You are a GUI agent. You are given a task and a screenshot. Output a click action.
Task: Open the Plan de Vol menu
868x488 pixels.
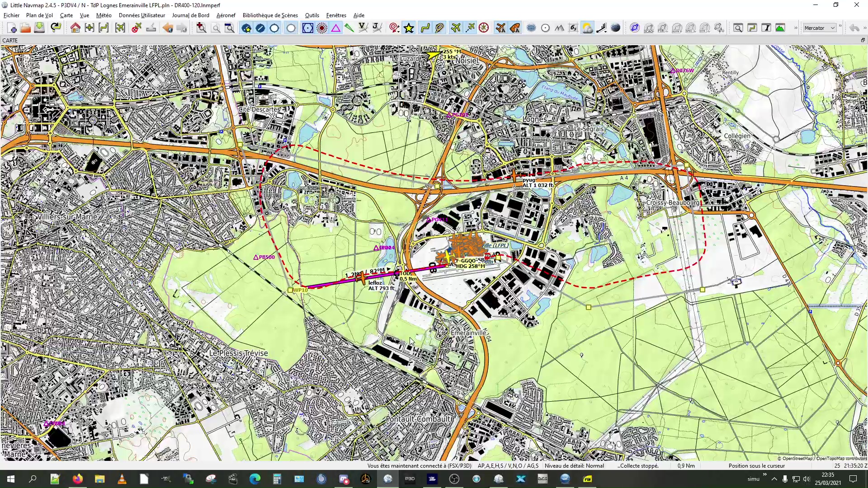(39, 15)
